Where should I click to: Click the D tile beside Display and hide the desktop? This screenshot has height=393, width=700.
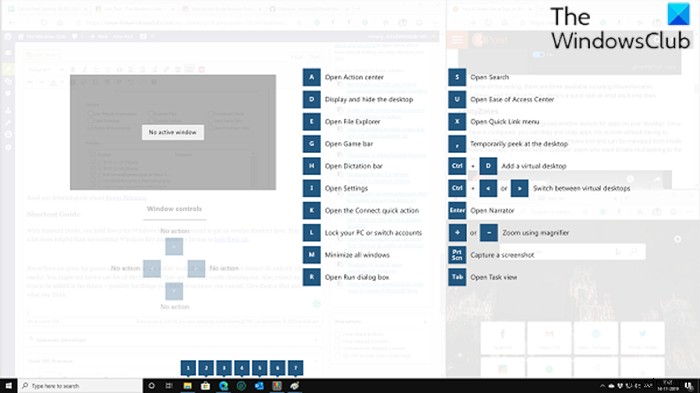click(312, 99)
